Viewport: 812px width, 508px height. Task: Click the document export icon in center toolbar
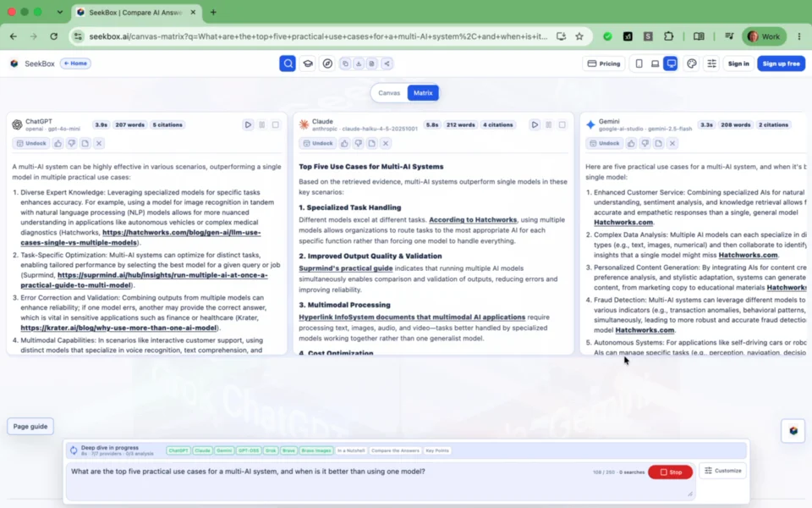(372, 63)
